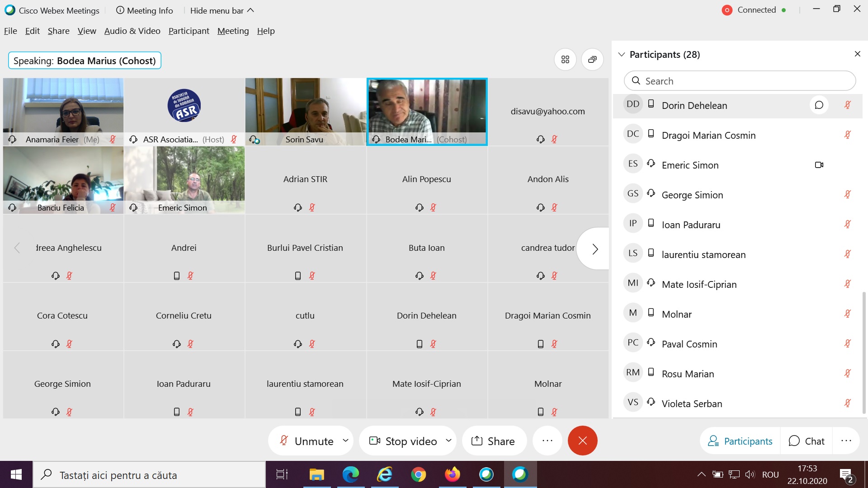
Task: Click the participant Search field
Action: (x=740, y=81)
